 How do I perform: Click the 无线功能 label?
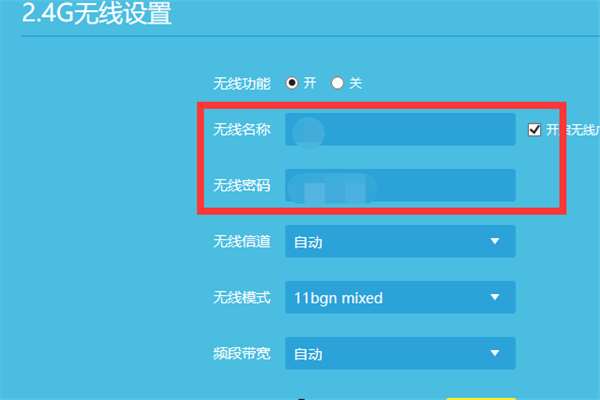pos(242,83)
